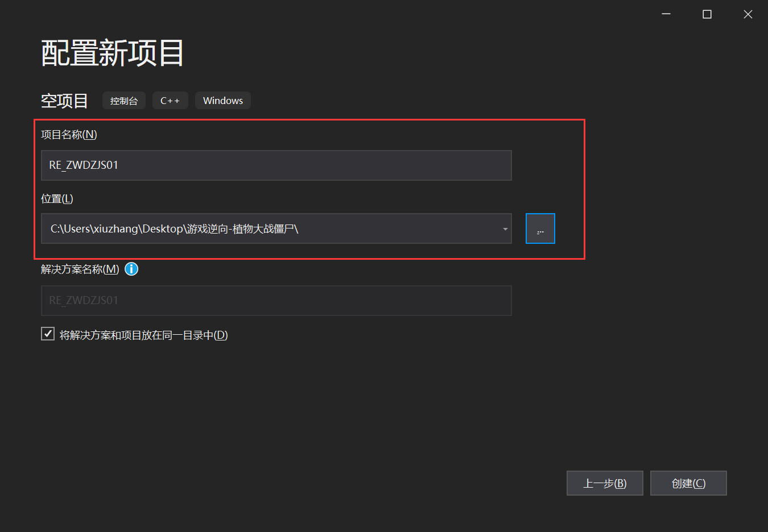Screen dimensions: 768x532
Task: Click the 位置(L) label
Action: (x=56, y=198)
